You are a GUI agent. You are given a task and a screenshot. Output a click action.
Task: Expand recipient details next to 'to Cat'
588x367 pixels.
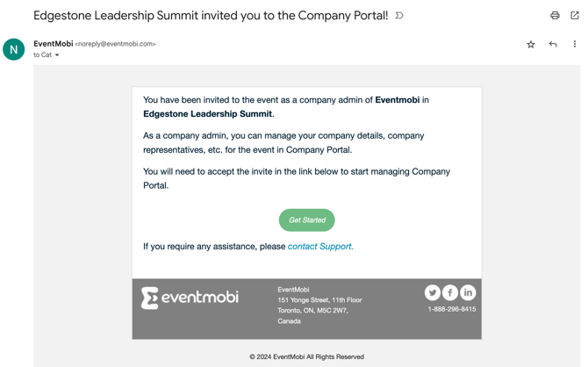pyautogui.click(x=58, y=55)
